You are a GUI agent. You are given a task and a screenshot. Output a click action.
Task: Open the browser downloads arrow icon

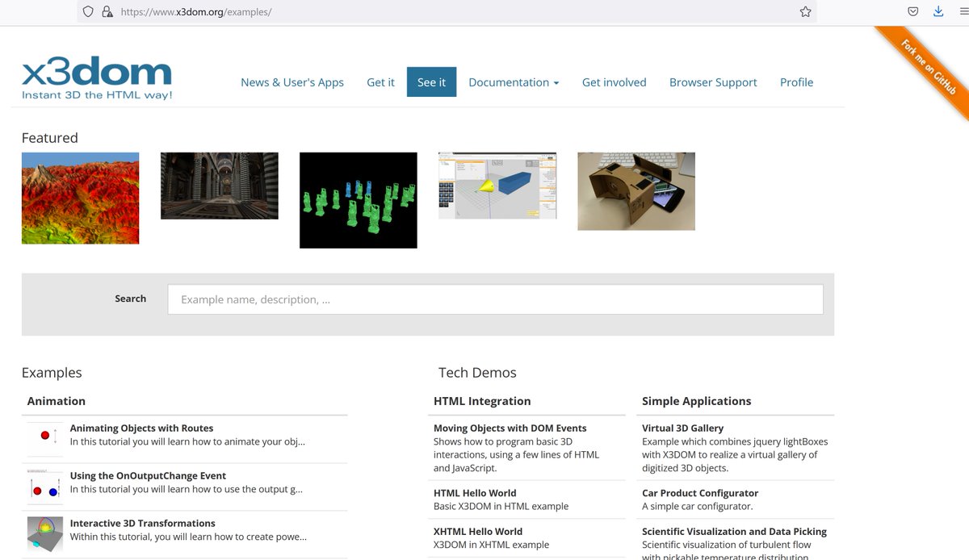[x=938, y=12]
